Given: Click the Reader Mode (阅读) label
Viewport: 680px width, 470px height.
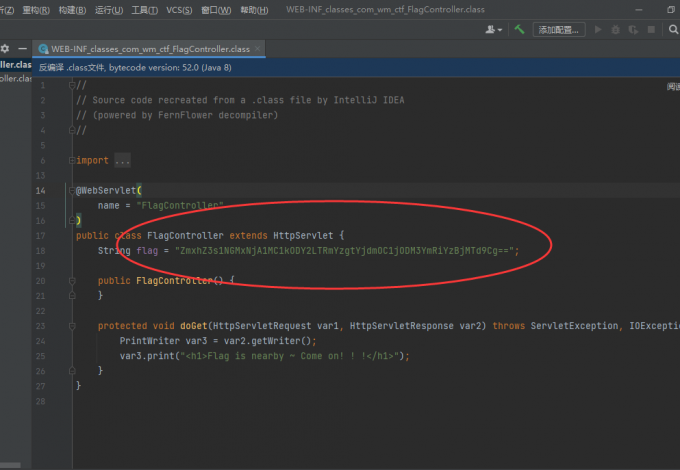Looking at the screenshot, I should click(673, 87).
